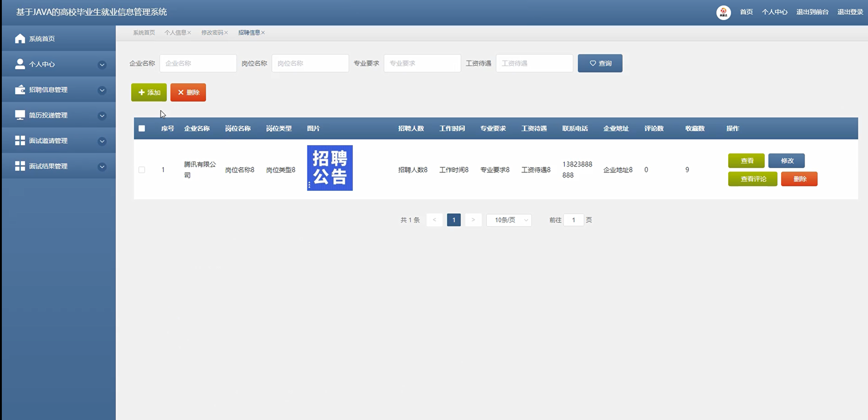Image resolution: width=868 pixels, height=420 pixels.
Task: Click the 招聘人数8 cell
Action: point(413,170)
